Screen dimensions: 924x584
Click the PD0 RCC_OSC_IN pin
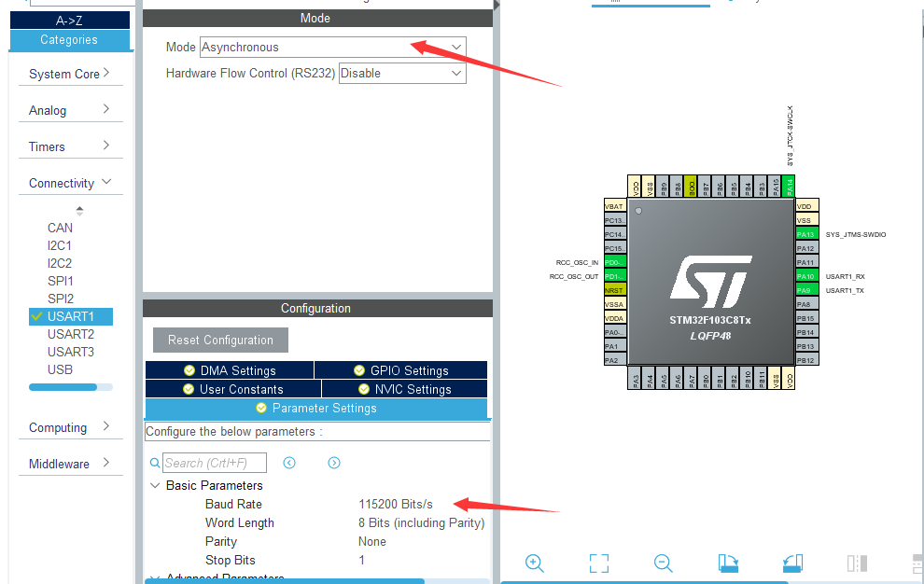pyautogui.click(x=615, y=262)
